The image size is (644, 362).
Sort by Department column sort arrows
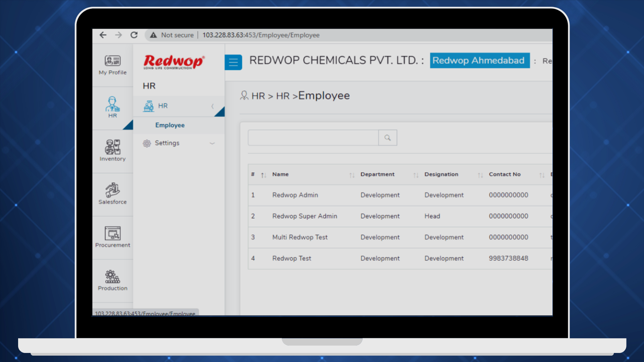coord(416,175)
